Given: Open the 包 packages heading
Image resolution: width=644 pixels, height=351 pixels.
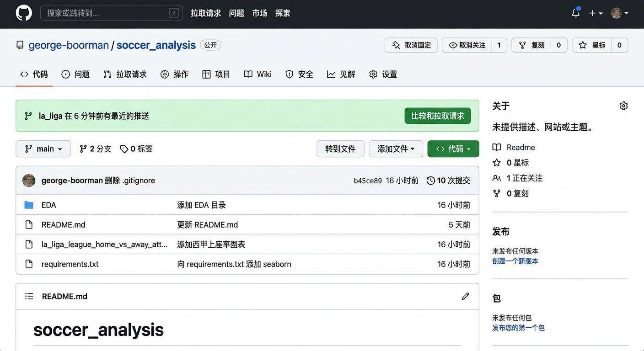Looking at the screenshot, I should (x=497, y=298).
